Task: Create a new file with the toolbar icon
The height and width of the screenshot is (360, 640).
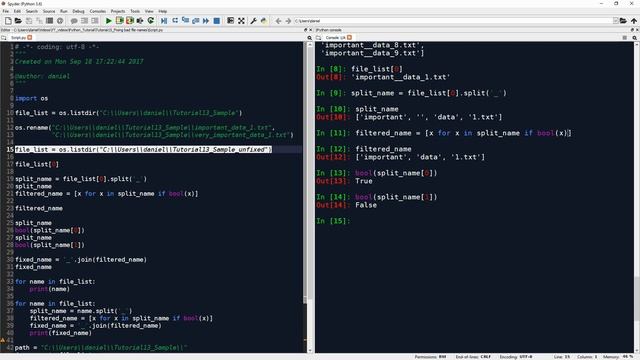Action: click(x=8, y=20)
